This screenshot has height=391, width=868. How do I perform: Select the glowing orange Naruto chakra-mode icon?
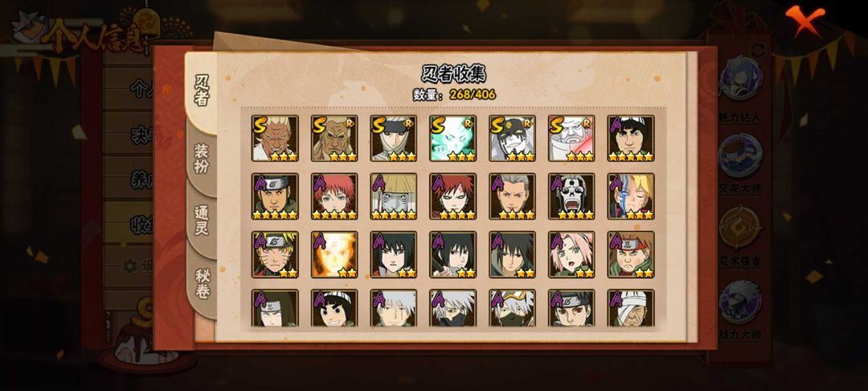tap(334, 255)
